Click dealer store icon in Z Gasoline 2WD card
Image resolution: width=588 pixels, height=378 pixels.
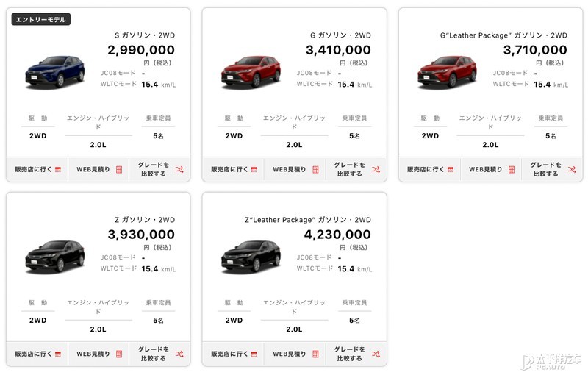[57, 354]
